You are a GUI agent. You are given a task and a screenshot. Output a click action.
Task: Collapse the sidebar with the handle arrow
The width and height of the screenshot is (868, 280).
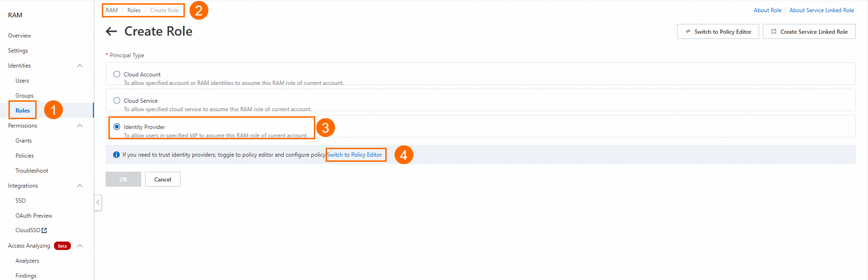pyautogui.click(x=98, y=203)
